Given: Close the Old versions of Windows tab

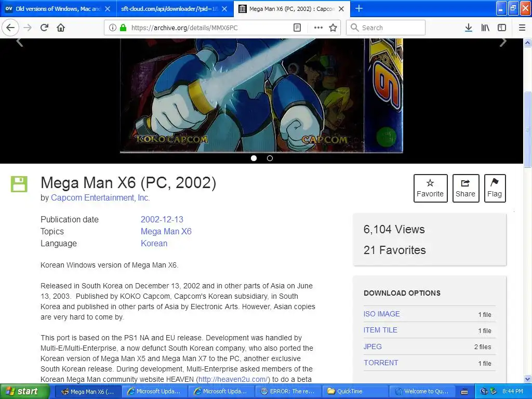Looking at the screenshot, I should [108, 9].
